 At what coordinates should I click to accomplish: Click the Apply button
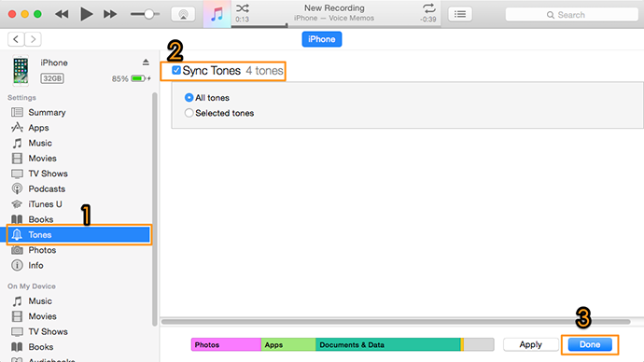point(531,344)
